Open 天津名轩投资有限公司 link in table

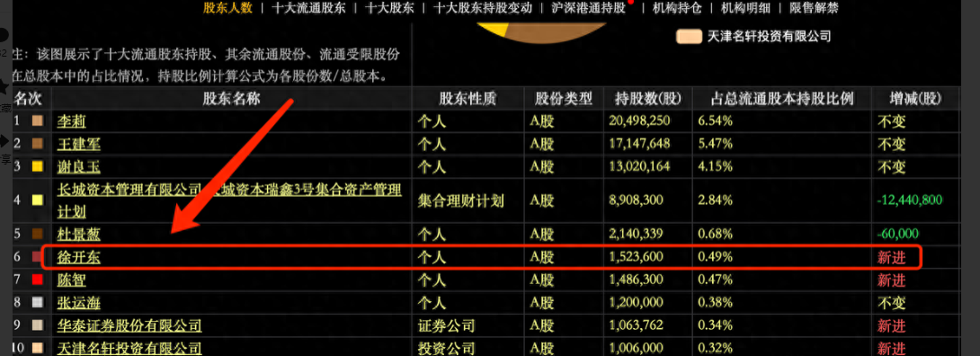(x=129, y=348)
